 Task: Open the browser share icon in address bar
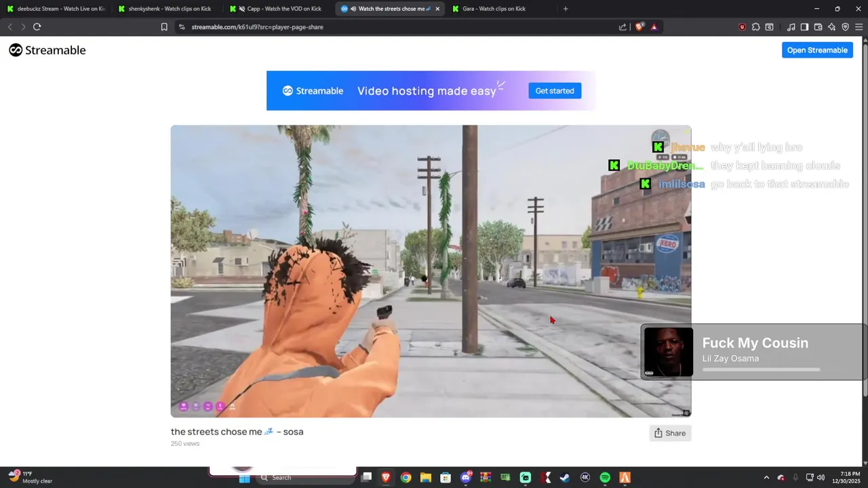point(623,27)
